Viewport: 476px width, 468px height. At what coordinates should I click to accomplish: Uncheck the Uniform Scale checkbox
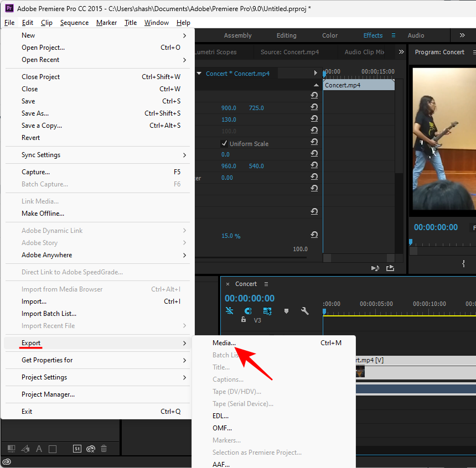pyautogui.click(x=225, y=143)
